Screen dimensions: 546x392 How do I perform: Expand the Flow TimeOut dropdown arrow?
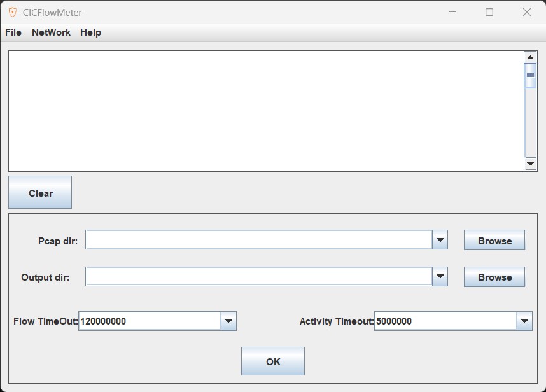[229, 321]
